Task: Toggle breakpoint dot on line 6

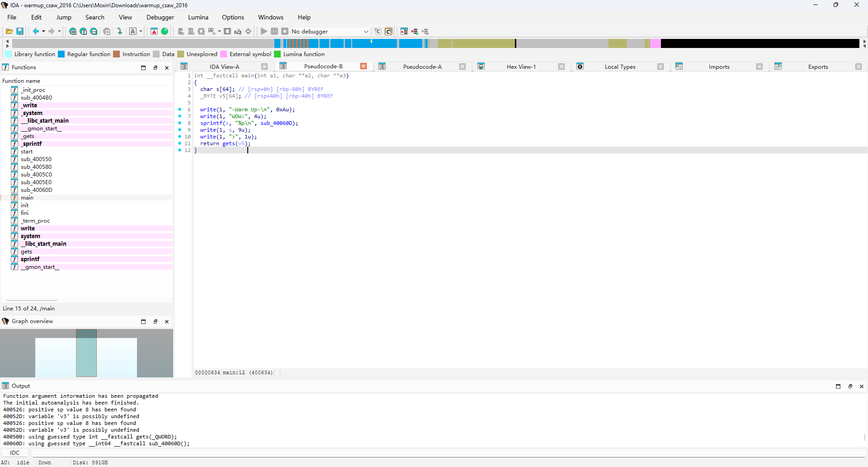Action: tap(180, 110)
